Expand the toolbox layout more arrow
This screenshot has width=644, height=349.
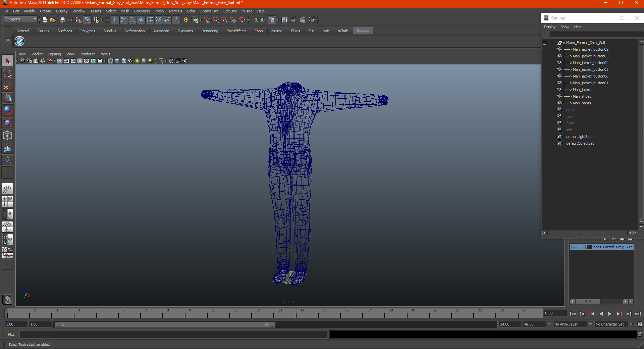click(x=7, y=264)
